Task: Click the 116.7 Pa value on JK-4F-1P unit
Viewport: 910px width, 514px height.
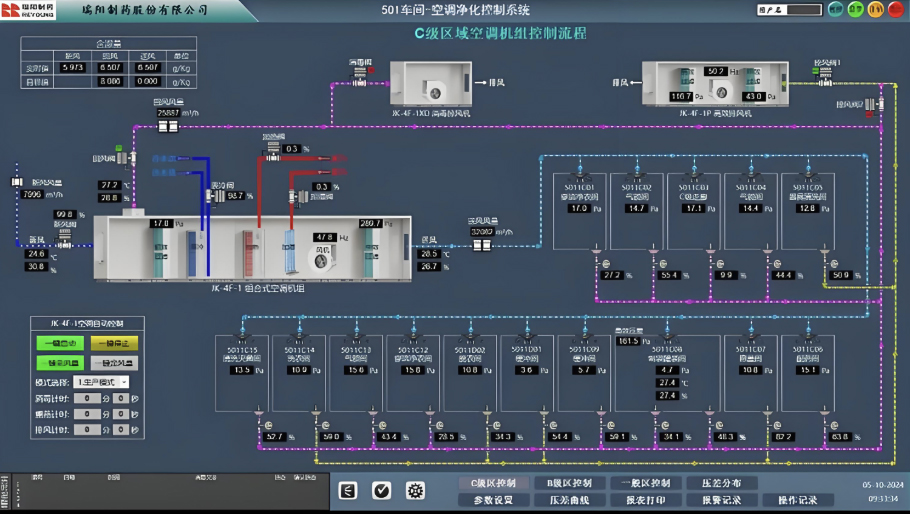Action: point(681,96)
